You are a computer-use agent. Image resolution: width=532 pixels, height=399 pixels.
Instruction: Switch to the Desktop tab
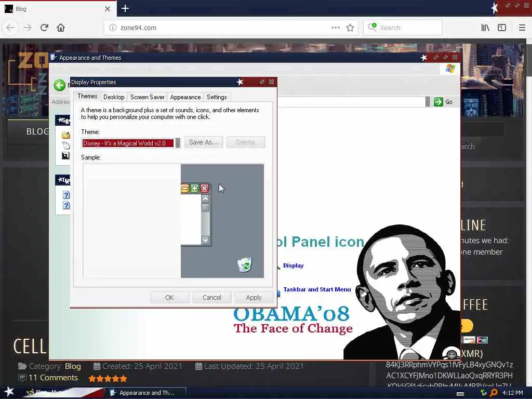pos(114,97)
